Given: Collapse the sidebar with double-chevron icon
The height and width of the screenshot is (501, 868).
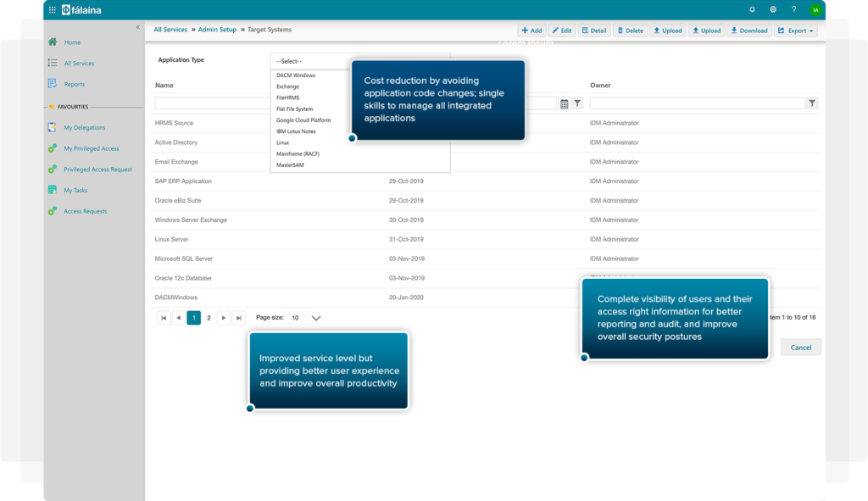Looking at the screenshot, I should (138, 27).
